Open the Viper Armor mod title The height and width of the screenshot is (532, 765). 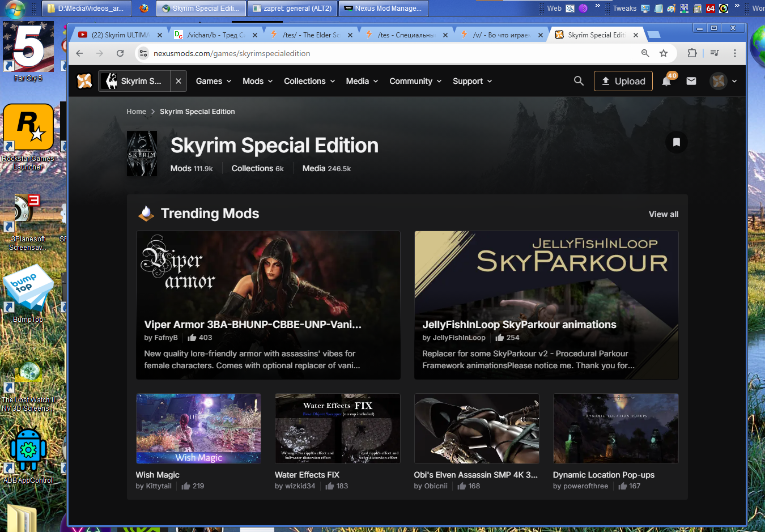click(253, 325)
